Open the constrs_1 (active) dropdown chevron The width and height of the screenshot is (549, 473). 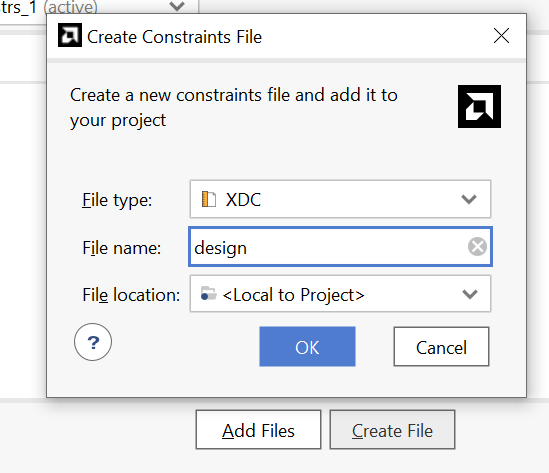tap(177, 6)
